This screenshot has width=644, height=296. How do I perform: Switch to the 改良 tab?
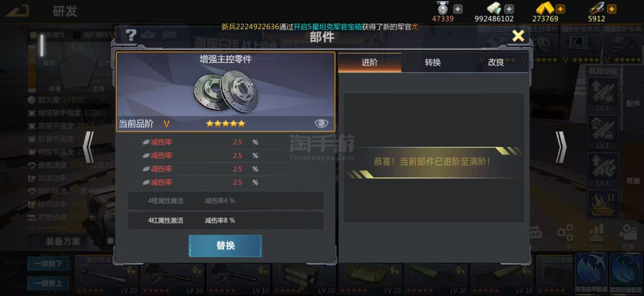pyautogui.click(x=496, y=62)
